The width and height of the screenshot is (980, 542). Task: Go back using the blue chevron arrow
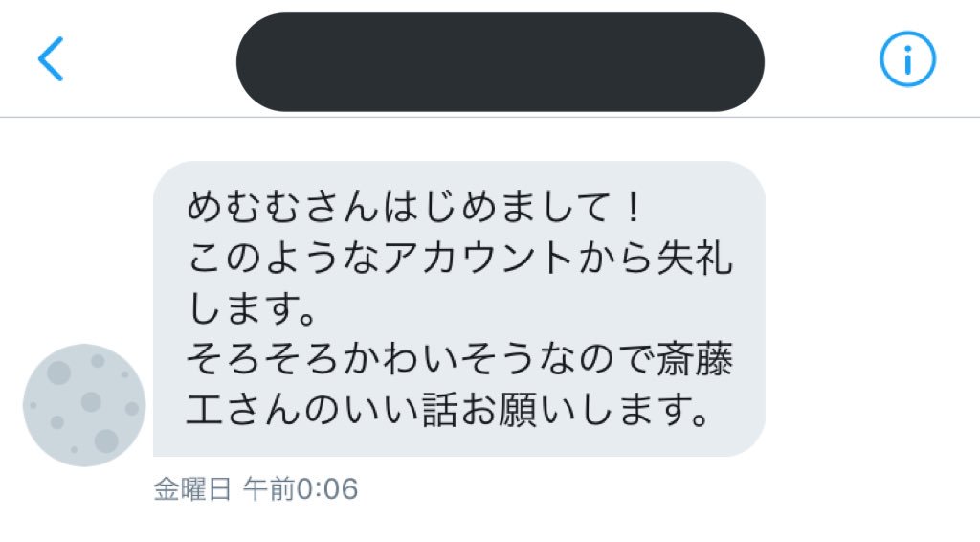pos(51,58)
